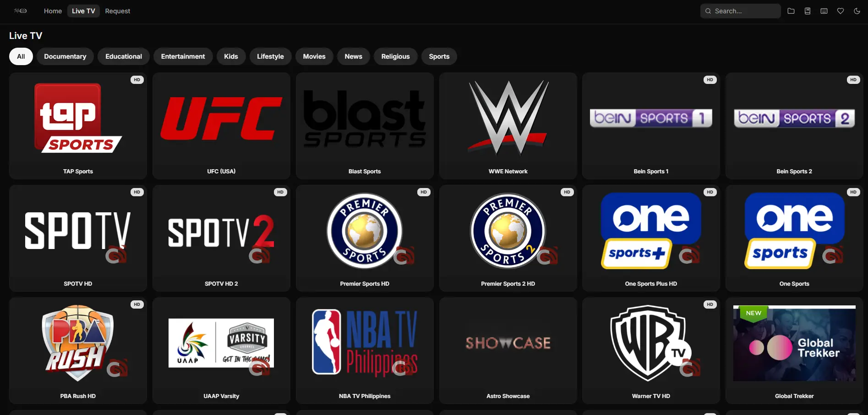
Task: Click the HD badge on TAP Sports
Action: tap(137, 80)
